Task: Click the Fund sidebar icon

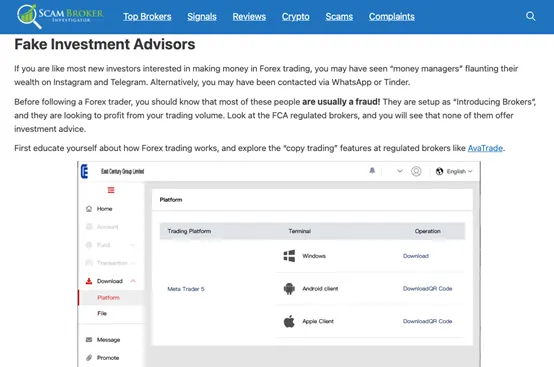Action: 89,245
